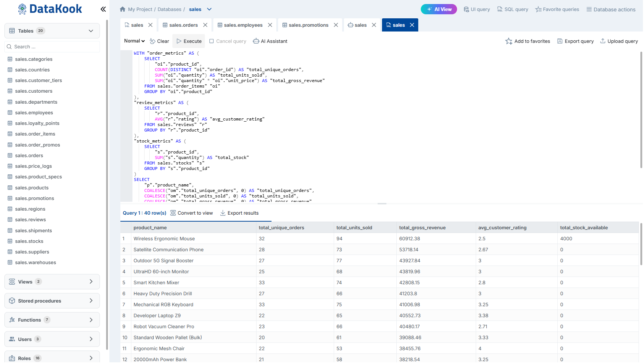Image resolution: width=644 pixels, height=363 pixels.
Task: Click sales.suppliers table icon
Action: click(10, 252)
